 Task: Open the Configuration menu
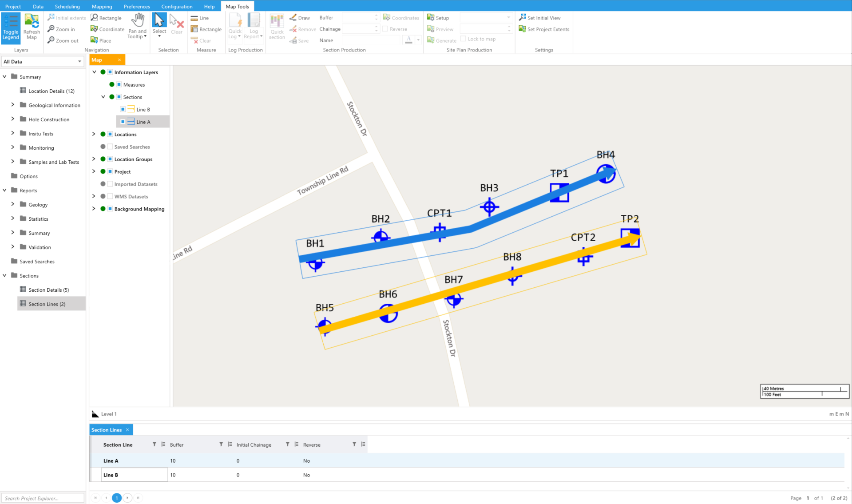(177, 6)
